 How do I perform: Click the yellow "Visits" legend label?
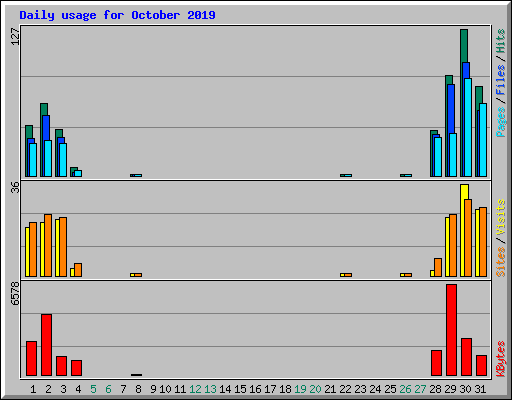501,217
